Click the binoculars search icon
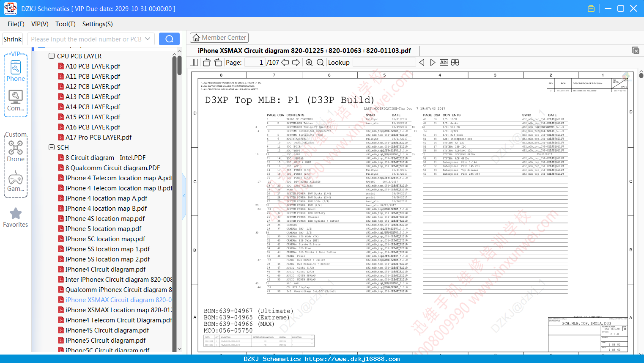The height and width of the screenshot is (363, 644). pyautogui.click(x=455, y=62)
